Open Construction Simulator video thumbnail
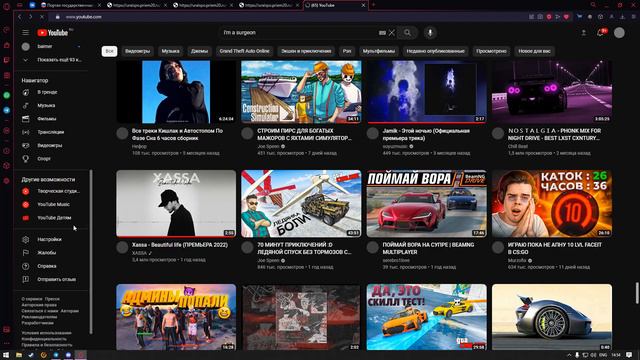 301,92
